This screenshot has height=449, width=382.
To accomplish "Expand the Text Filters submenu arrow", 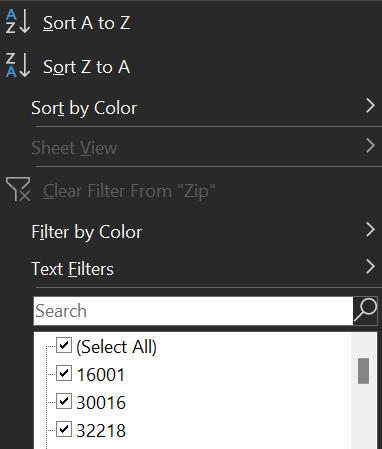I will coord(370,267).
